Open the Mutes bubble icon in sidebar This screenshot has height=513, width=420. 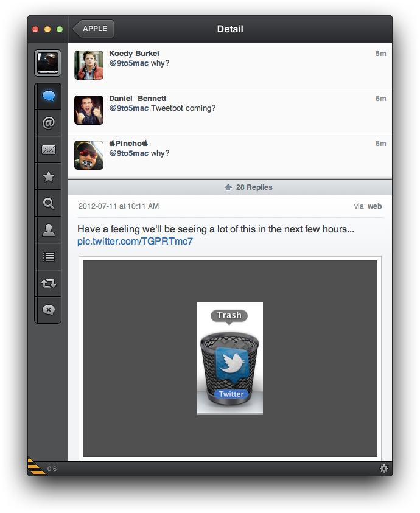(x=48, y=310)
